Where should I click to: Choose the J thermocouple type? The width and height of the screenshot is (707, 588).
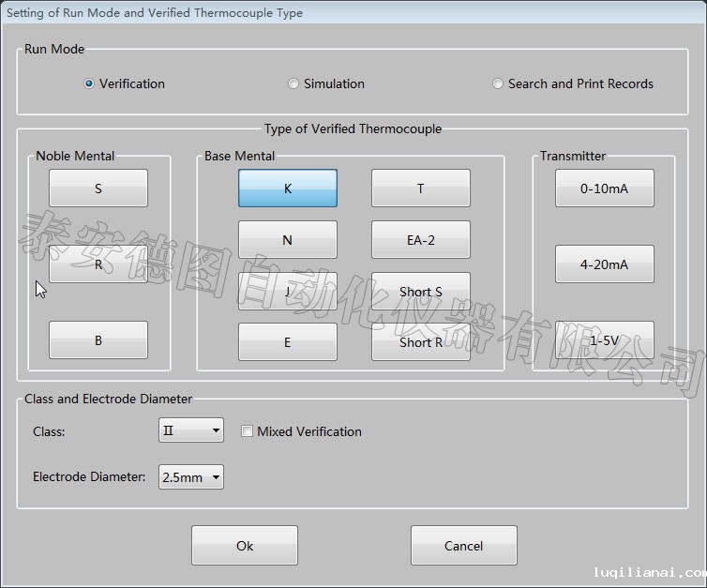[287, 292]
